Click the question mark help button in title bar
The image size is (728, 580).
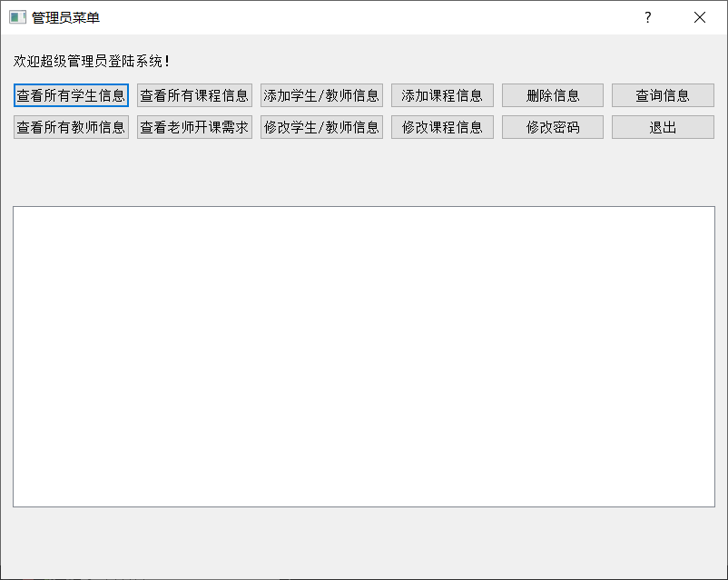tap(648, 17)
